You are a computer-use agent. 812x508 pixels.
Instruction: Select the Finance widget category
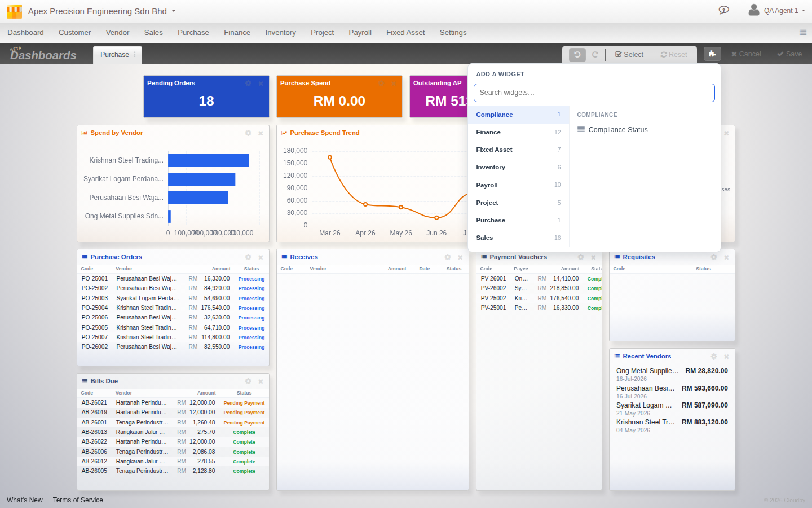pos(518,132)
